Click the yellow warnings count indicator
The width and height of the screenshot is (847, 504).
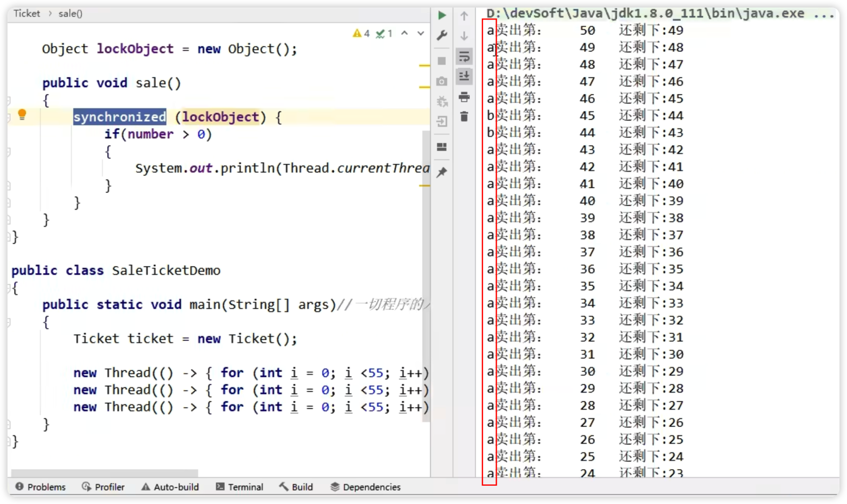pyautogui.click(x=361, y=34)
